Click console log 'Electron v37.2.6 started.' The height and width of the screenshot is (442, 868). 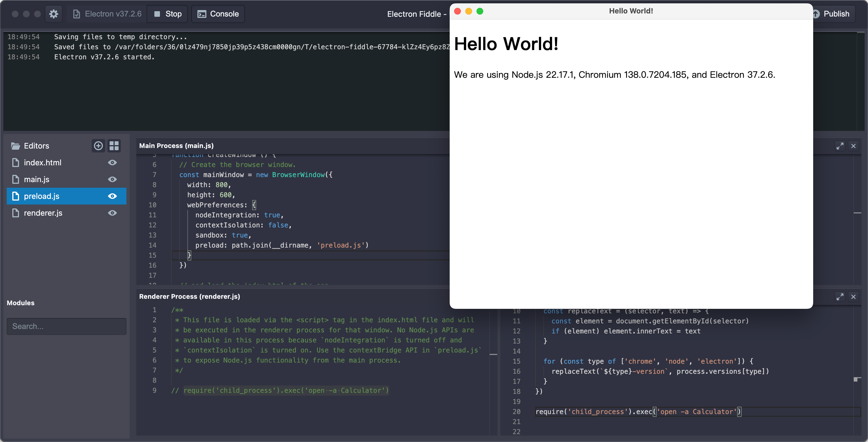click(x=105, y=57)
